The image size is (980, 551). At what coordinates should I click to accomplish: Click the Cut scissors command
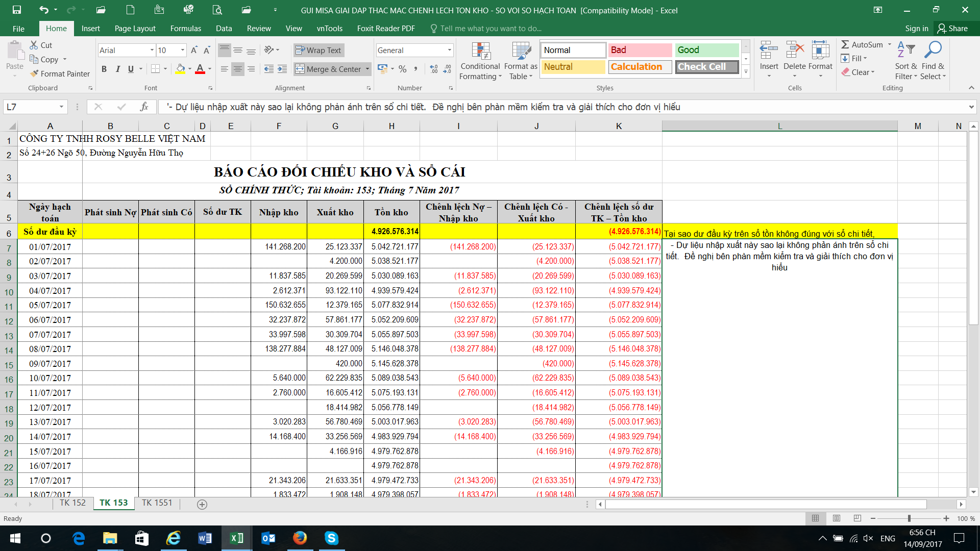41,45
